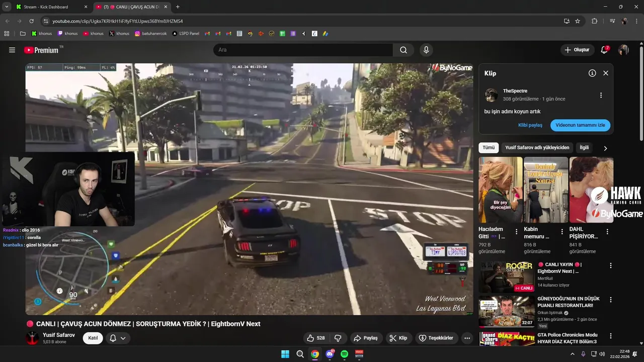644x362 pixels.
Task: Close the Klip panel
Action: click(606, 73)
